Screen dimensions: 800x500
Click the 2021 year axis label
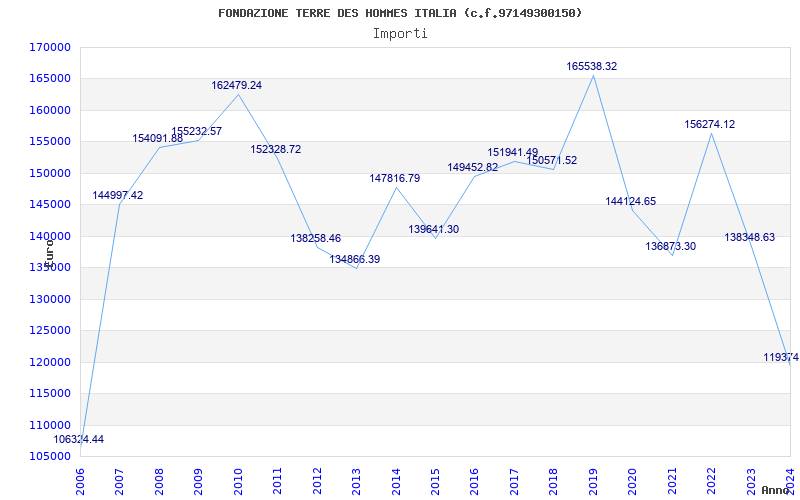coord(672,481)
